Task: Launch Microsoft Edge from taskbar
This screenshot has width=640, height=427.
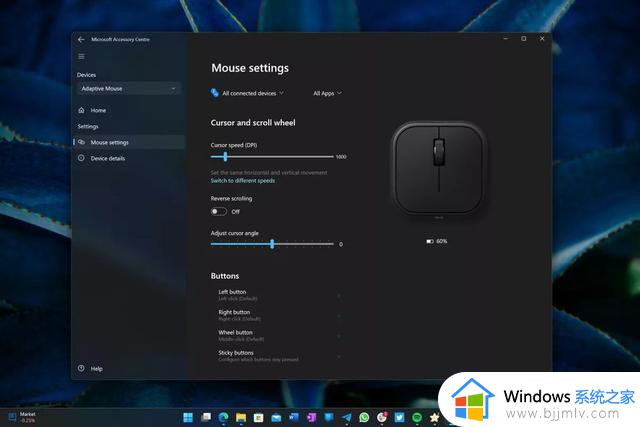Action: 223,417
